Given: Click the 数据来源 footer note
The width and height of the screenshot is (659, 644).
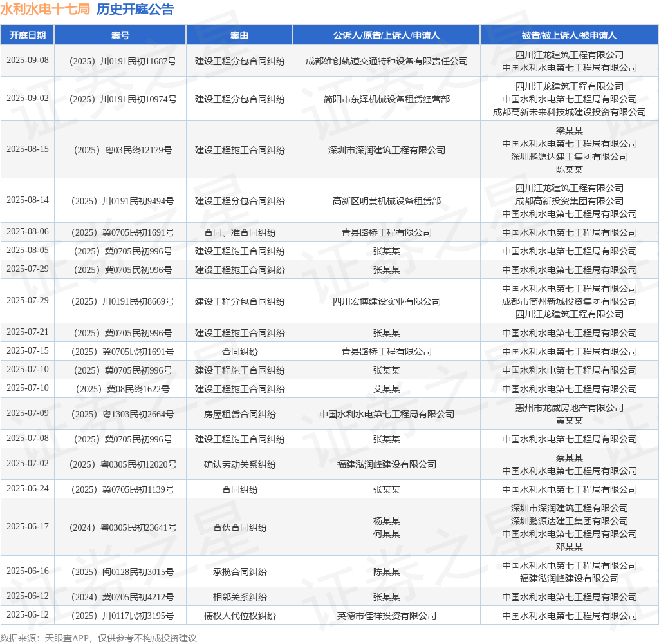Looking at the screenshot, I should pos(98,638).
